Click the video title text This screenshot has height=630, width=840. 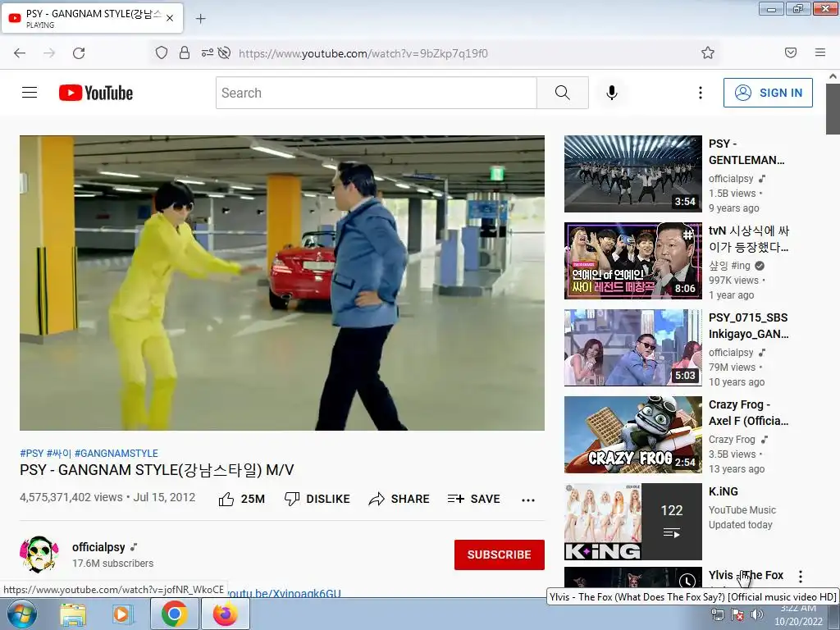click(157, 470)
